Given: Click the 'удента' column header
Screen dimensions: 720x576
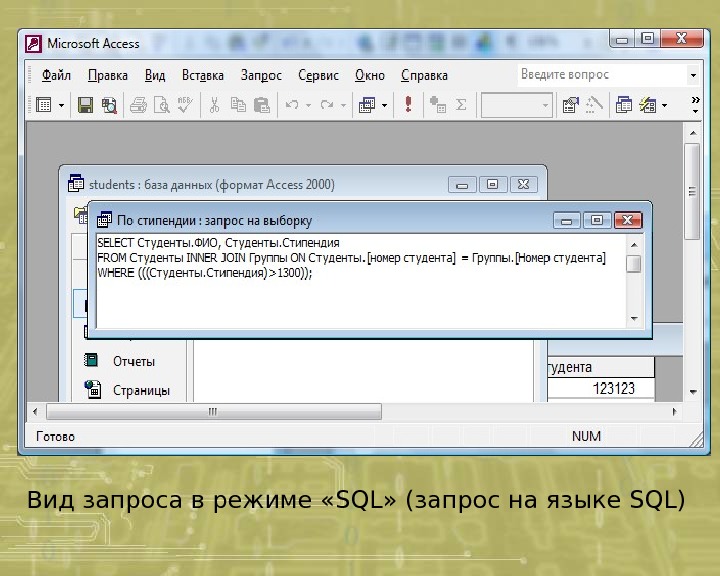Looking at the screenshot, I should click(x=601, y=367).
